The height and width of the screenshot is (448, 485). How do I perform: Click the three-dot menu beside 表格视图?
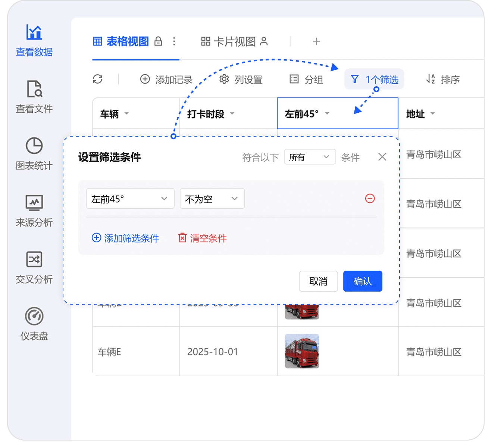(174, 41)
